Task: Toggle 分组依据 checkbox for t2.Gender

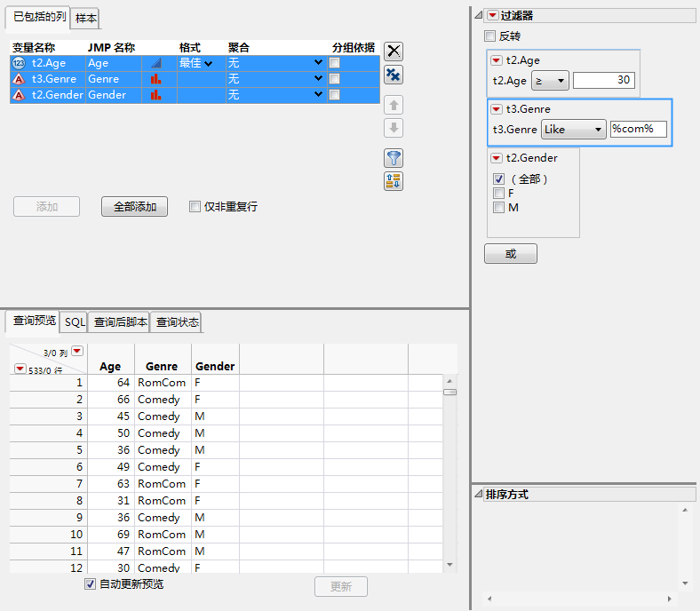Action: click(x=334, y=95)
